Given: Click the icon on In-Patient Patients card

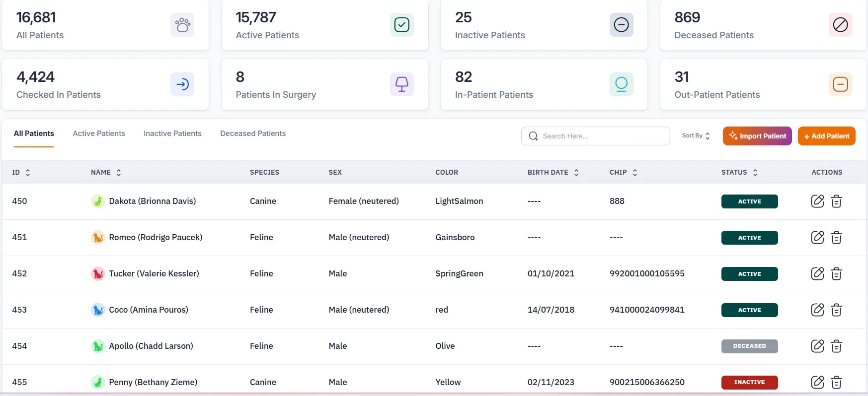Looking at the screenshot, I should click(621, 84).
